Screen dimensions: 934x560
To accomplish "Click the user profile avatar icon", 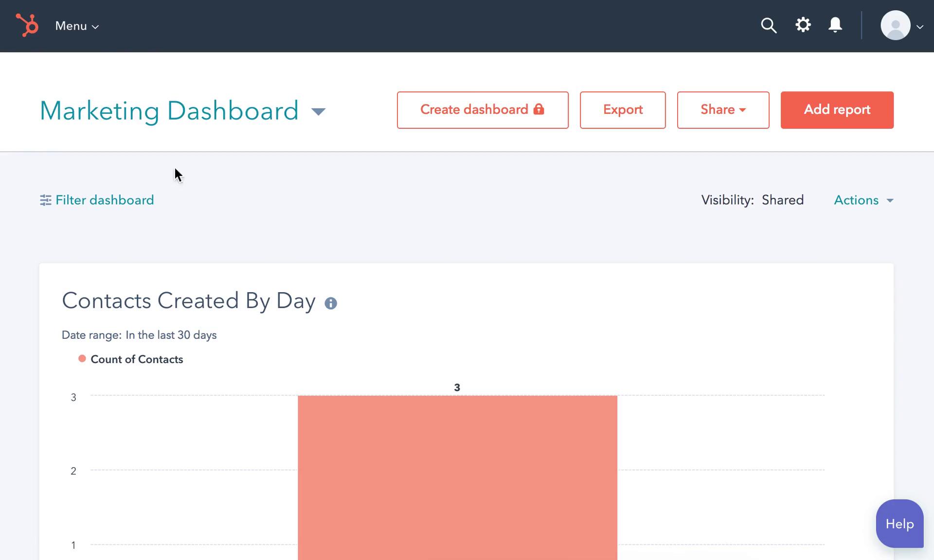I will click(x=895, y=25).
